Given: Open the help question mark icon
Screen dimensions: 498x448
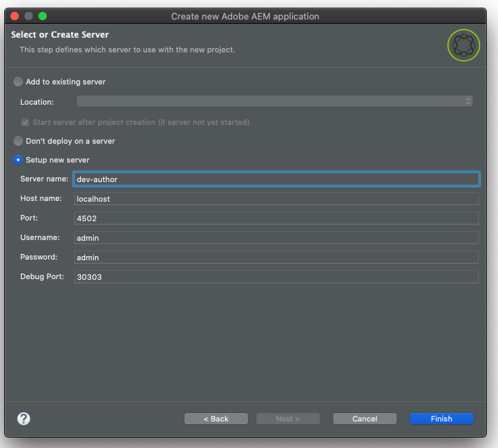Looking at the screenshot, I should click(x=24, y=419).
